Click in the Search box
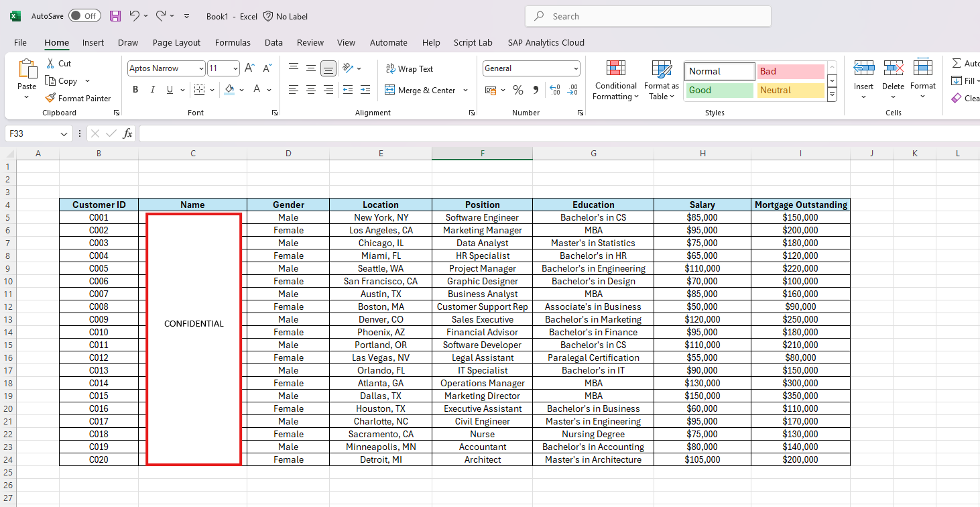This screenshot has width=980, height=507. tap(648, 16)
